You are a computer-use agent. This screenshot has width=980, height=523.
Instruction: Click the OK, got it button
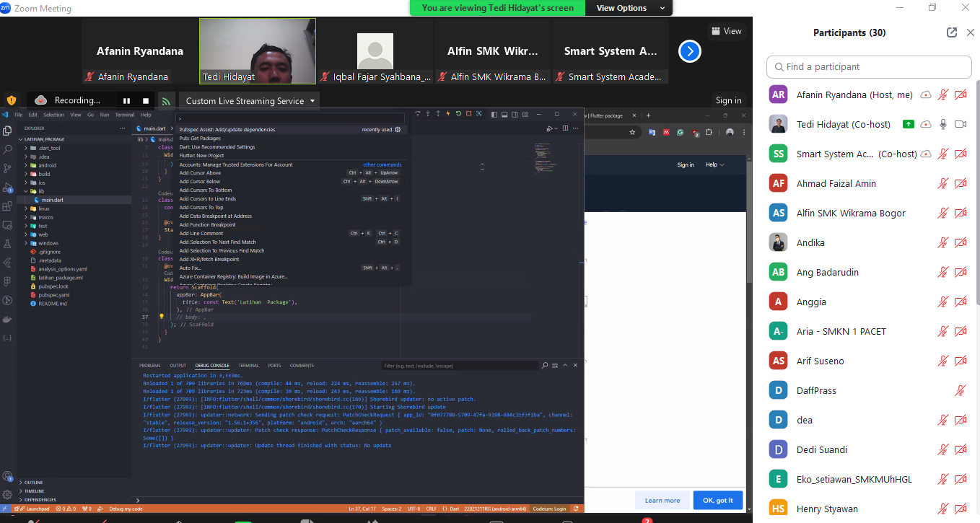point(717,501)
